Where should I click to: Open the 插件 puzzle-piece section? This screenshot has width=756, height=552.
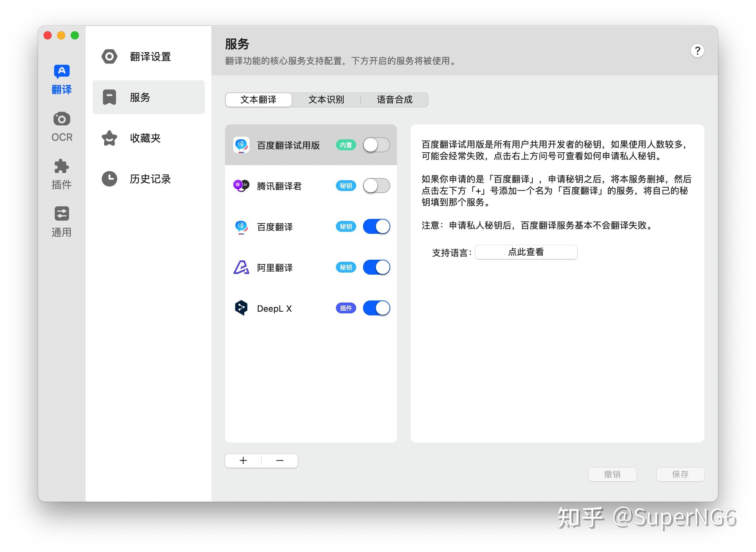tap(62, 174)
